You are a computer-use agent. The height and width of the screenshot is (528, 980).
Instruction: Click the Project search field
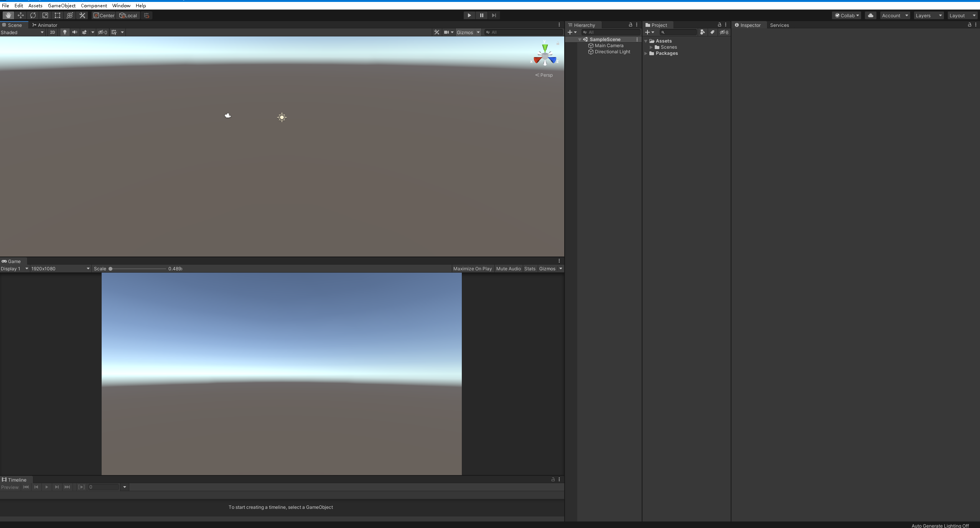point(678,32)
